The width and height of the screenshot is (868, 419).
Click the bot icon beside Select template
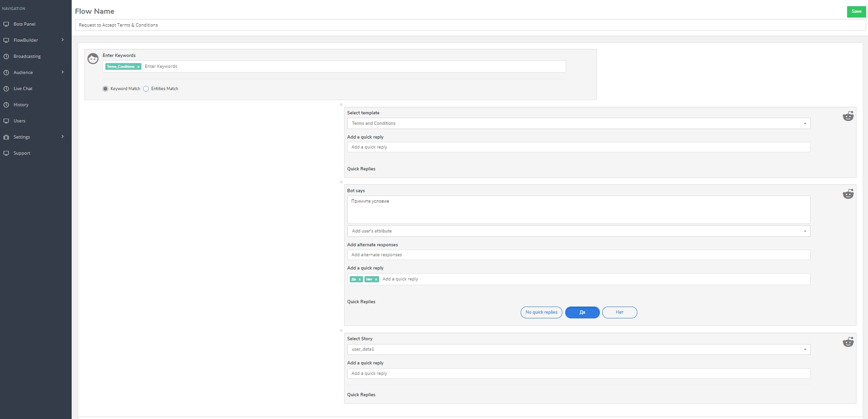[x=848, y=116]
